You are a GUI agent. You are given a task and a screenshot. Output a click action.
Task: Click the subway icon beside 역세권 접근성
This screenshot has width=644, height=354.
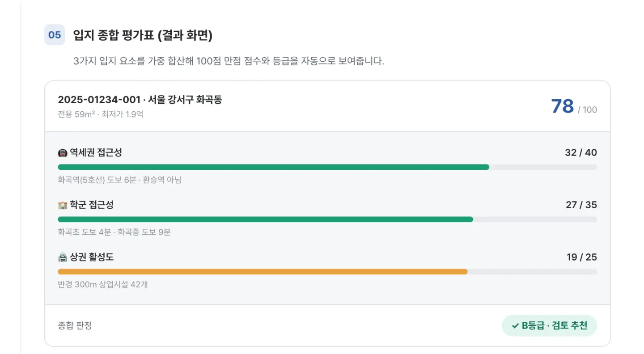(63, 153)
